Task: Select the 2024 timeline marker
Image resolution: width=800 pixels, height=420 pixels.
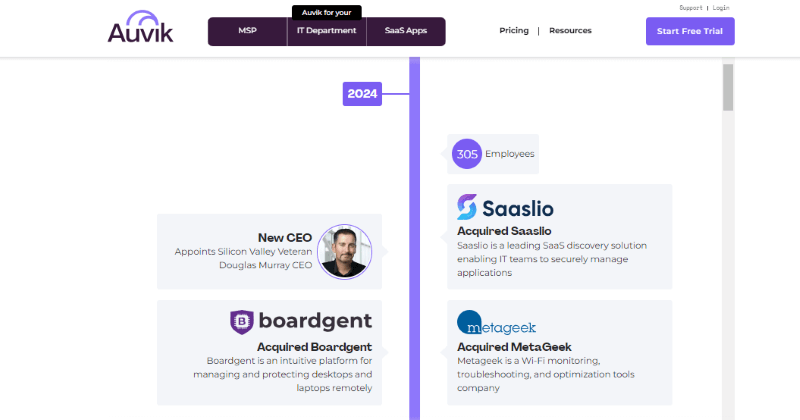Action: tap(362, 94)
